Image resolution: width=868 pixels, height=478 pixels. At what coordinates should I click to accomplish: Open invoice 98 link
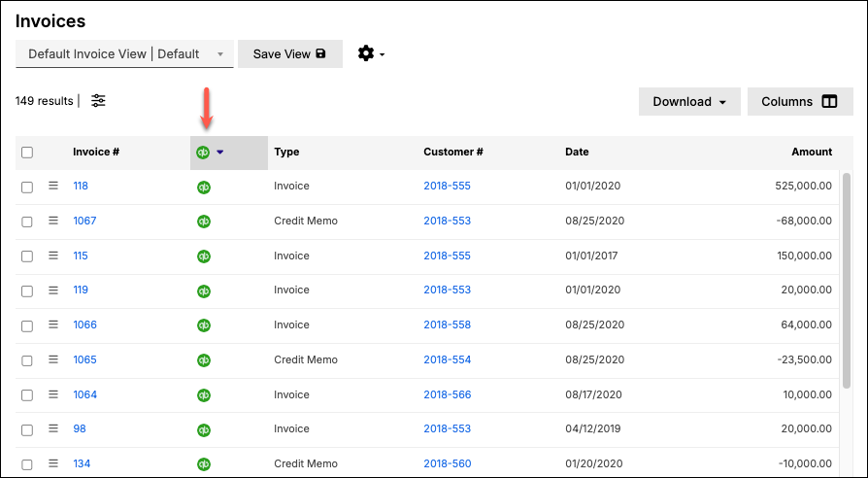pyautogui.click(x=80, y=428)
